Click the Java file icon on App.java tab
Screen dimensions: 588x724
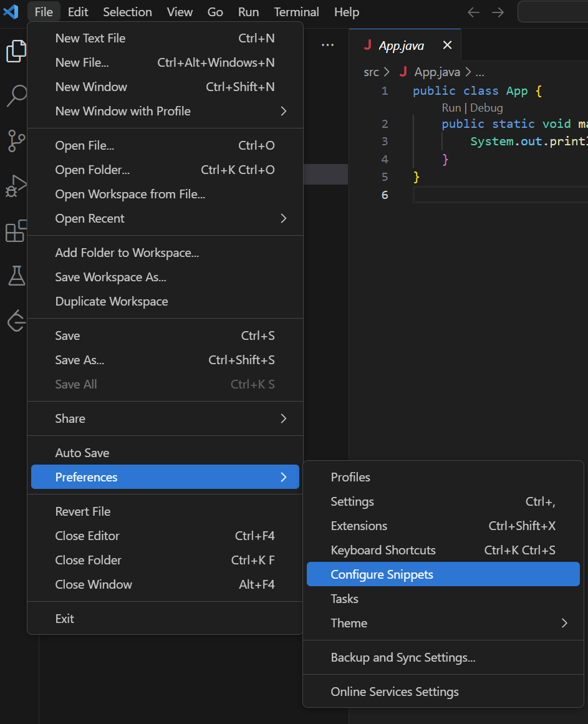pos(368,45)
